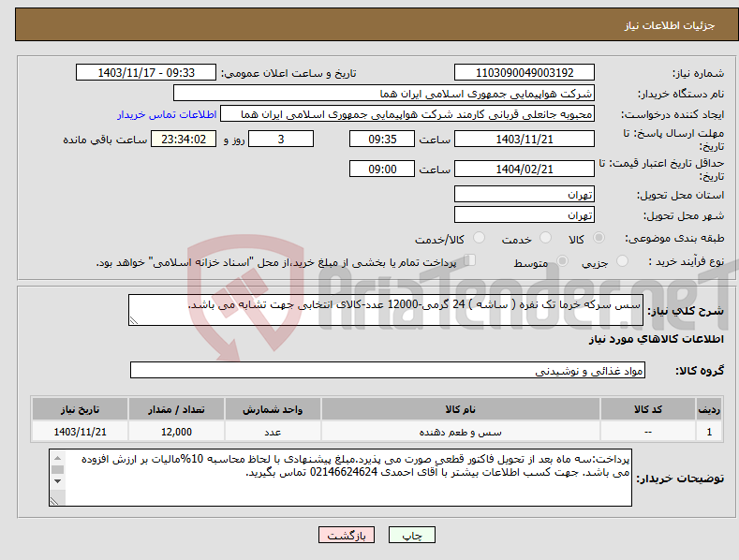Click the اطلاعات کالاهای مورد نیاز heading
Image resolution: width=739 pixels, height=560 pixels.
point(656,339)
